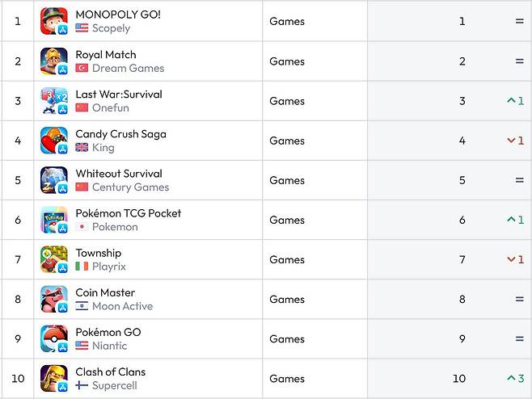Click the United Kingdom flag beside King
The image size is (532, 399).
[x=82, y=148]
